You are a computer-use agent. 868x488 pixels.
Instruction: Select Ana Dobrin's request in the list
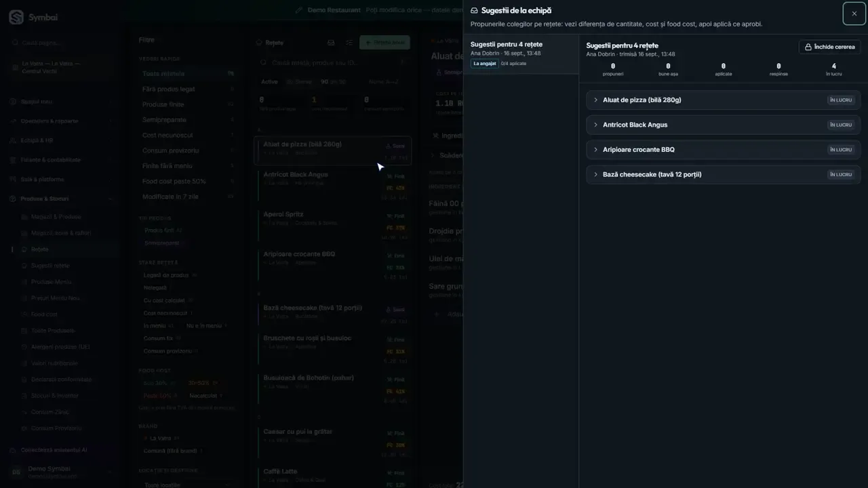click(521, 54)
